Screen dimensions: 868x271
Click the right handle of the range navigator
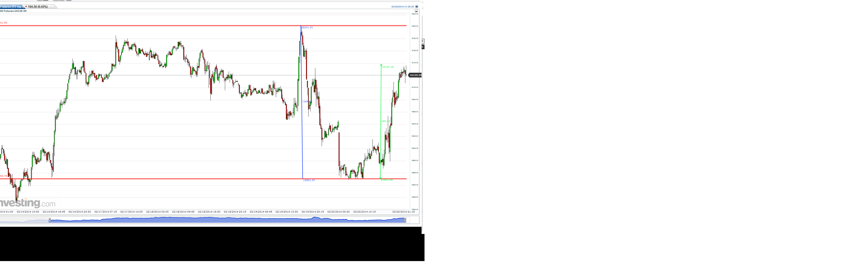405,220
